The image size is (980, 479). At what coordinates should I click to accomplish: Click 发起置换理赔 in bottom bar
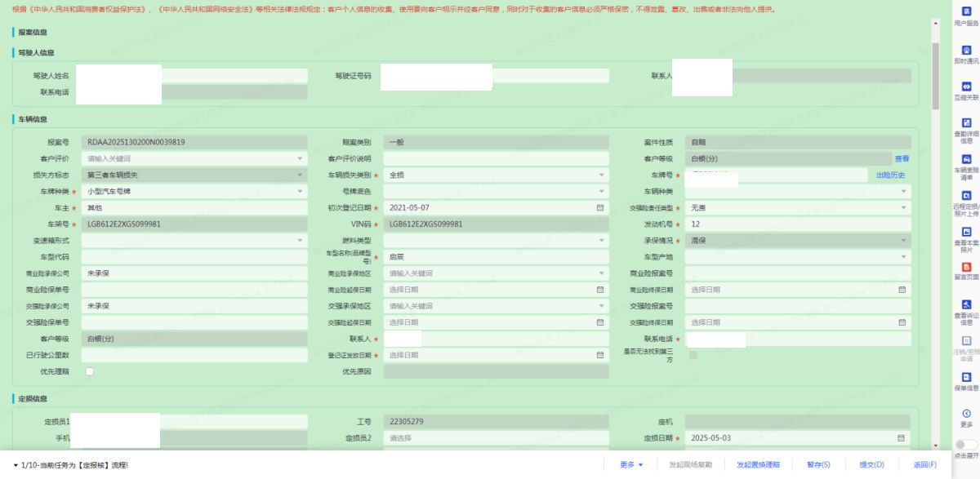758,465
